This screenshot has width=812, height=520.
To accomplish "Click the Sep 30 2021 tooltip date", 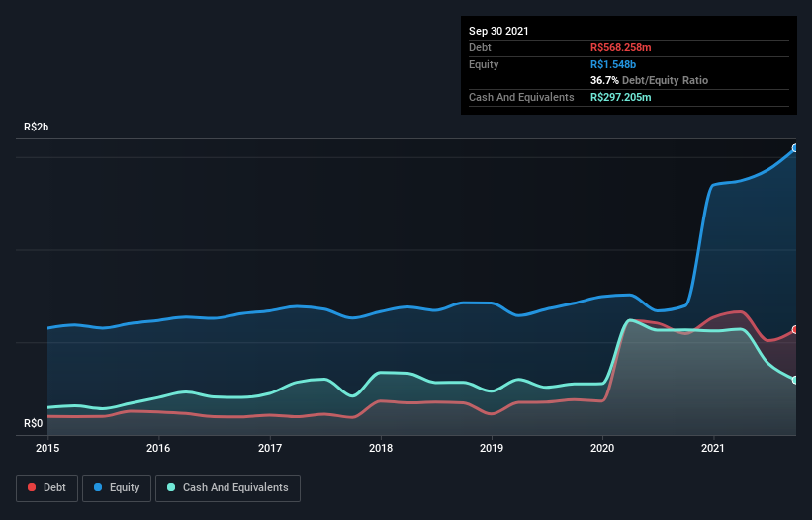I will tap(498, 31).
